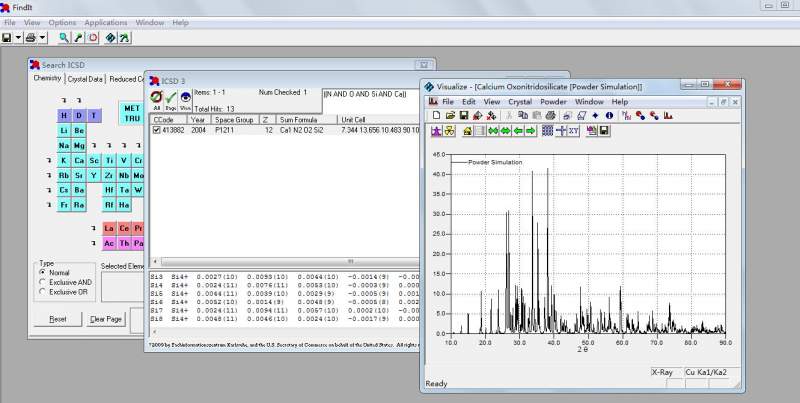Open the Powder menu in Visualize

(x=553, y=102)
